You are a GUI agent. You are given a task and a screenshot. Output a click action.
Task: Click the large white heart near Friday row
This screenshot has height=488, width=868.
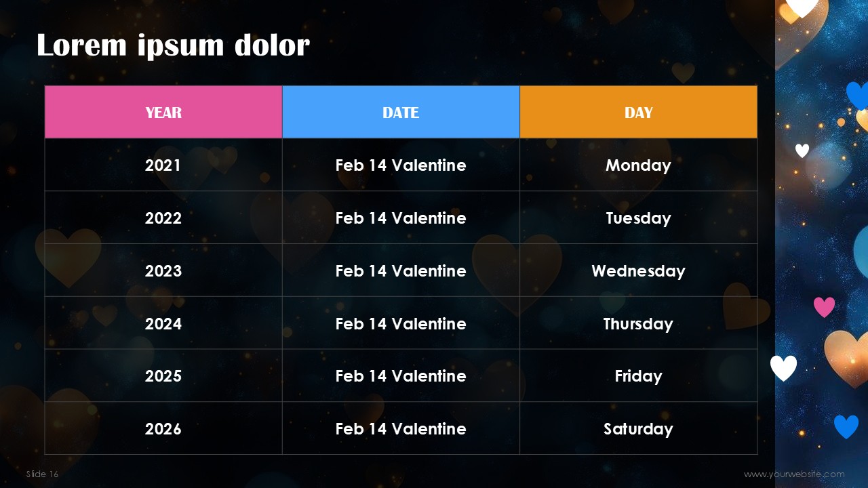click(783, 368)
